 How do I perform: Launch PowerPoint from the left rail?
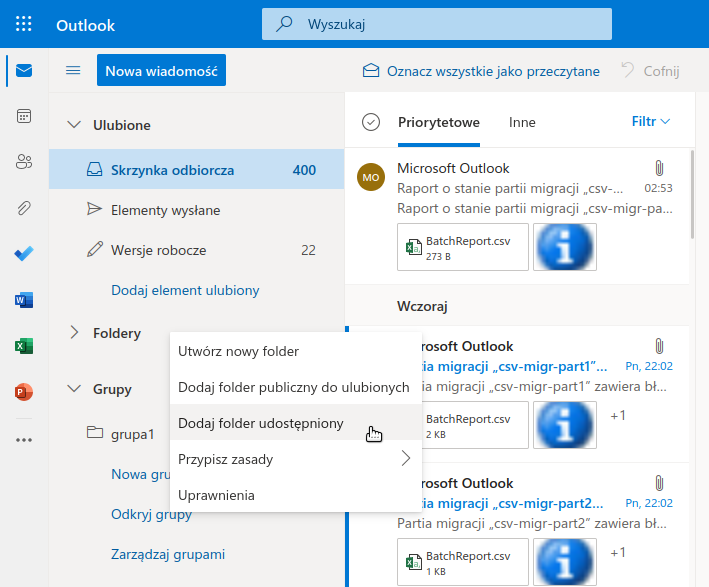click(24, 391)
